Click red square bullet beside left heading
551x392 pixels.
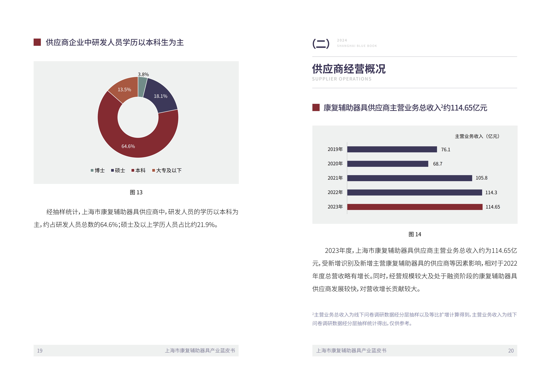pyautogui.click(x=37, y=42)
